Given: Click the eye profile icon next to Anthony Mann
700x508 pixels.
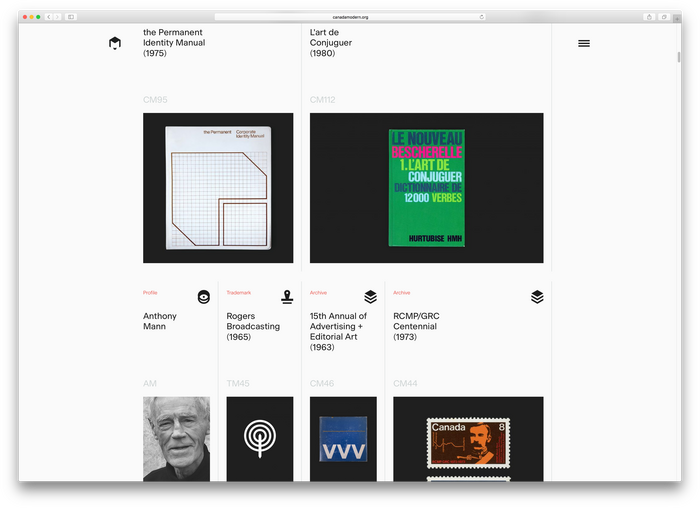Looking at the screenshot, I should [x=204, y=297].
